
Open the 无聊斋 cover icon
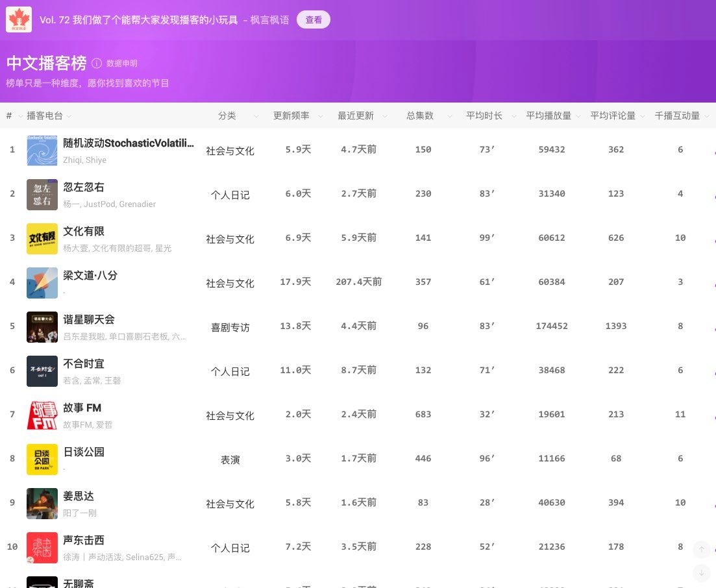pos(42,582)
